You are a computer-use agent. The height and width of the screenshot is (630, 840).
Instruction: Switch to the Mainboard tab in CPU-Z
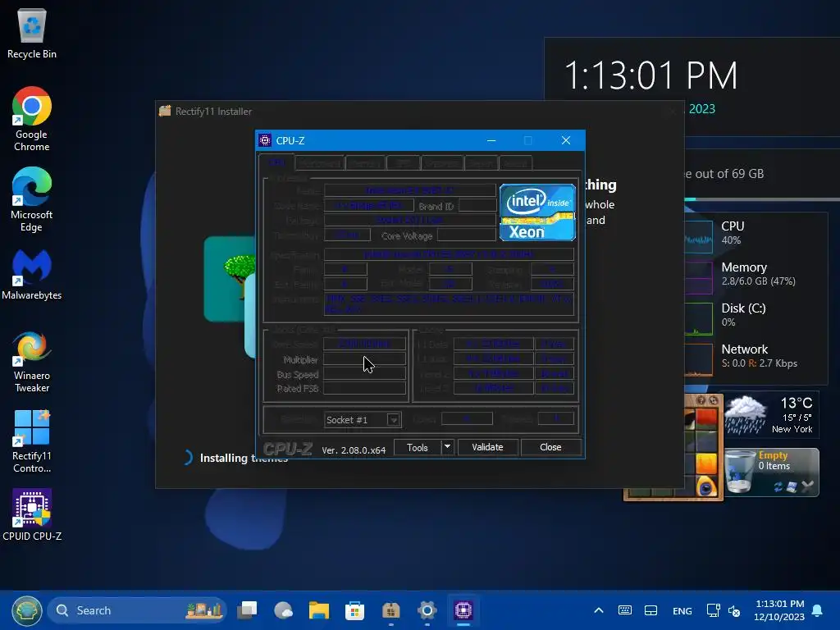coord(320,163)
